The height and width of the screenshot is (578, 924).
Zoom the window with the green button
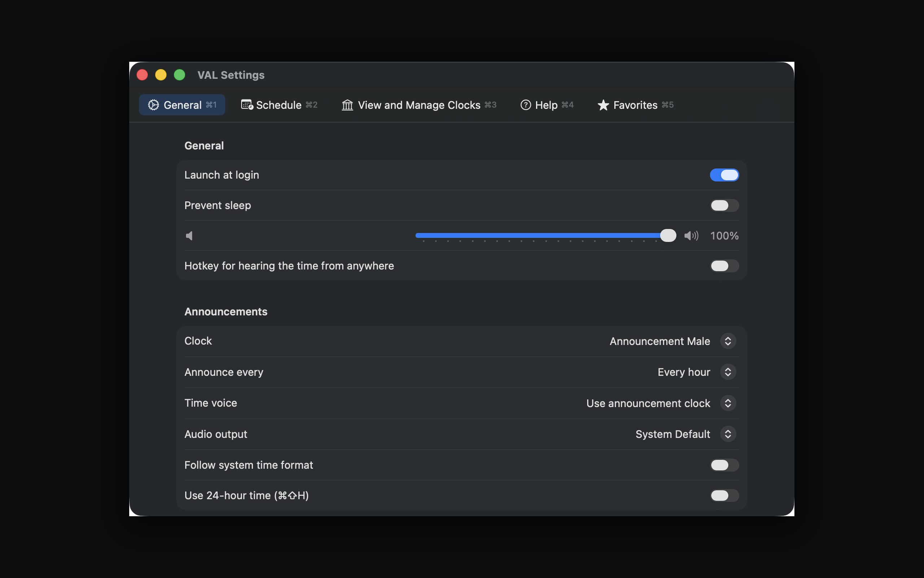coord(179,75)
